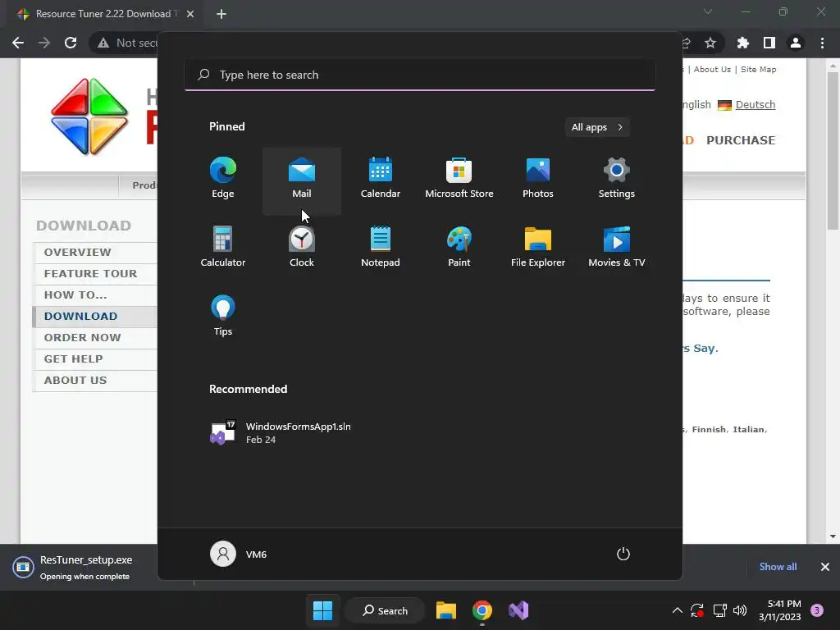Click the volume icon in system tray
840x630 pixels.
[x=740, y=610]
